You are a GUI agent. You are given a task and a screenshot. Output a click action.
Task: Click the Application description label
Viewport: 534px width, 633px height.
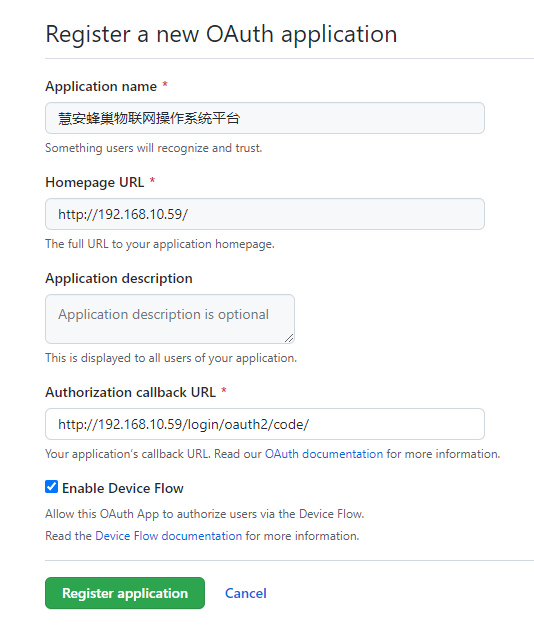tap(119, 278)
